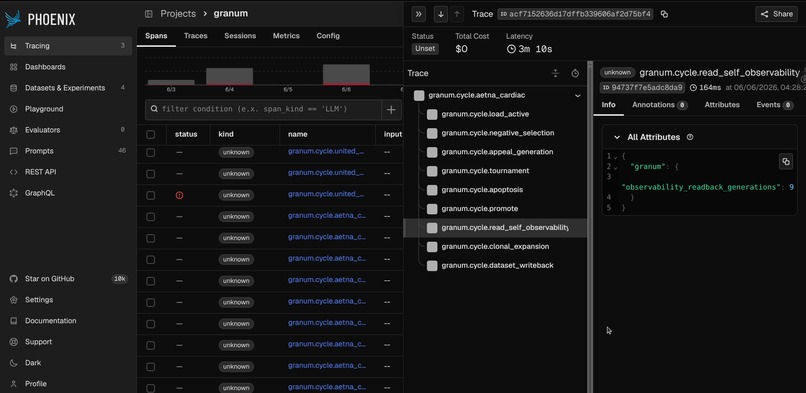Open the Evaluators sidebar item

pos(68,130)
